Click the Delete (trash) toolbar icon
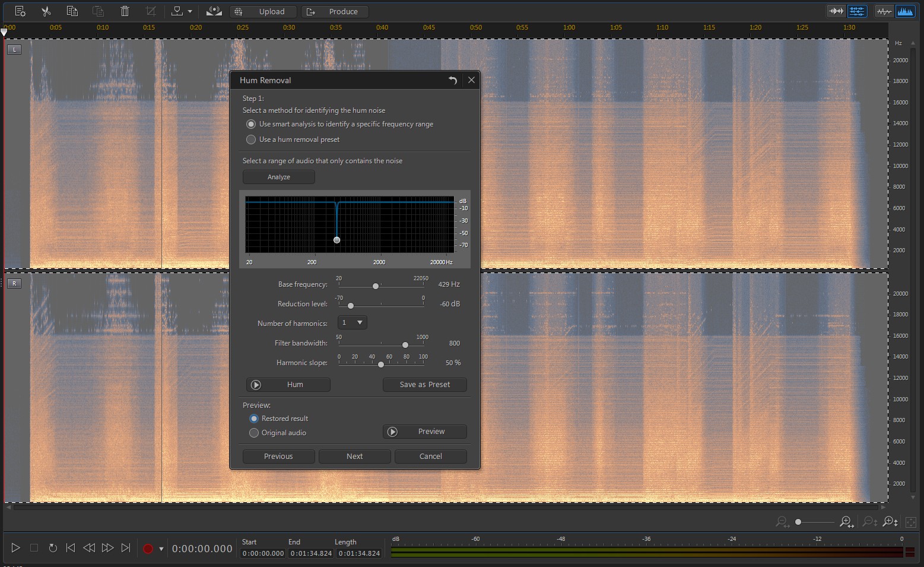924x567 pixels. click(124, 11)
